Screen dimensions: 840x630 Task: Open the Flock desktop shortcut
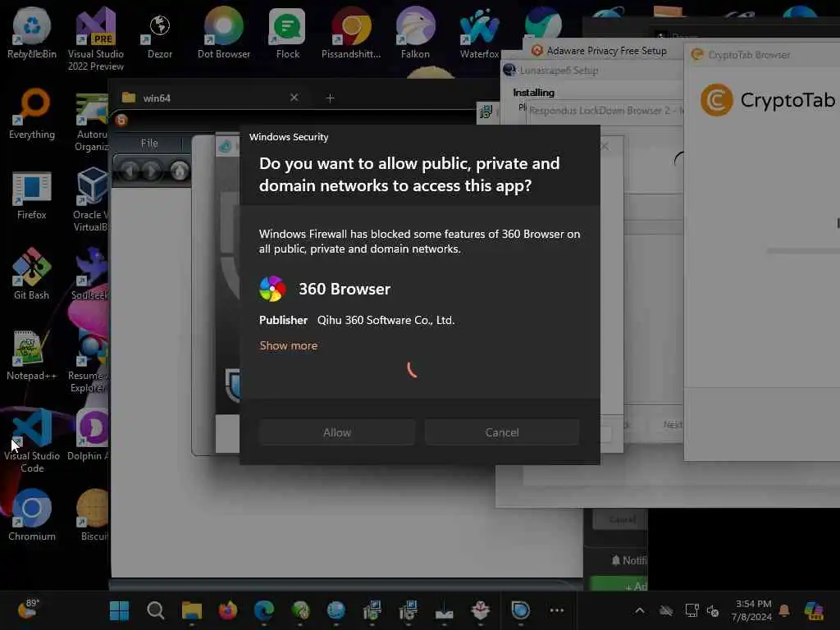[x=288, y=32]
